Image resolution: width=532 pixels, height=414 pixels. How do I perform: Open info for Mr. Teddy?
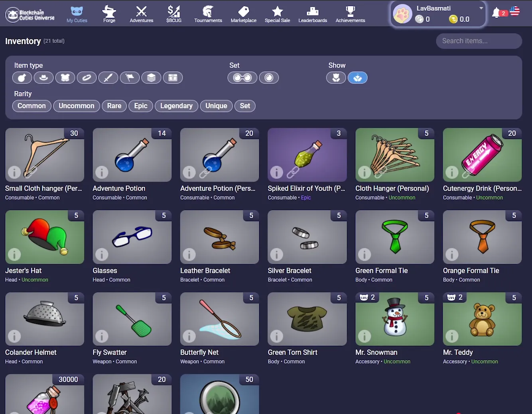coord(452,337)
